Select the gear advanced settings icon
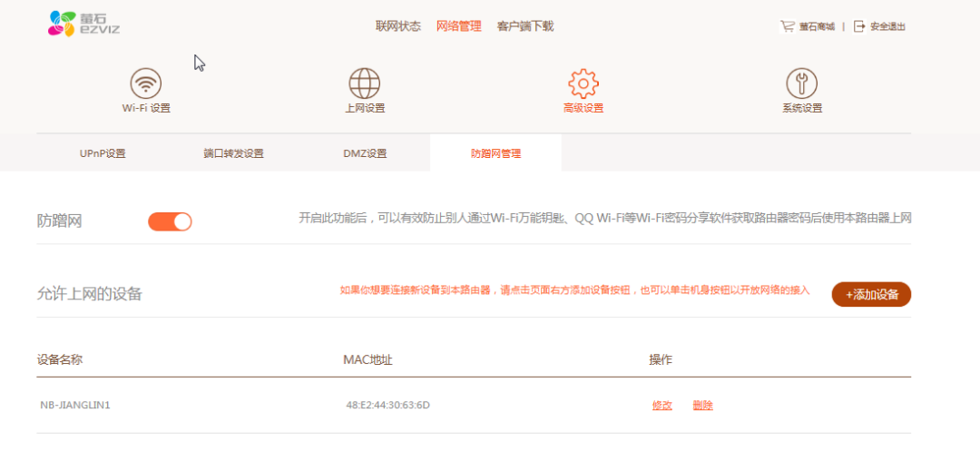This screenshot has width=980, height=471. coord(583,83)
